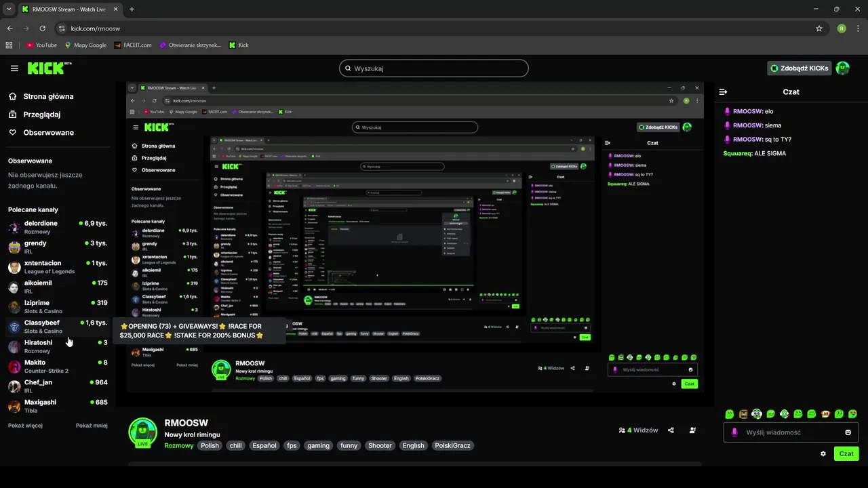Insert the last heart-eyes blob emote
868x488 pixels.
tap(853, 413)
